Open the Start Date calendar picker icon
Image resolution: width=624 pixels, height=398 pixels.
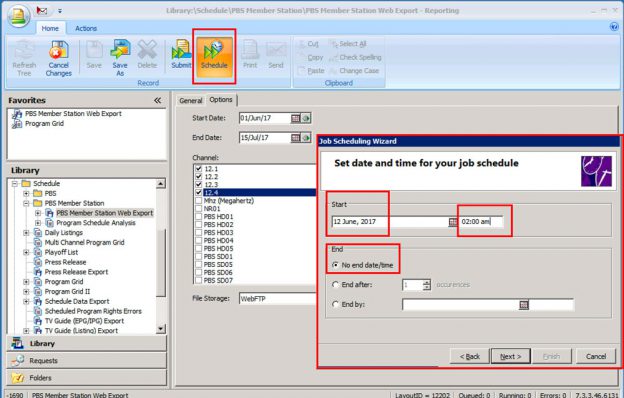295,118
